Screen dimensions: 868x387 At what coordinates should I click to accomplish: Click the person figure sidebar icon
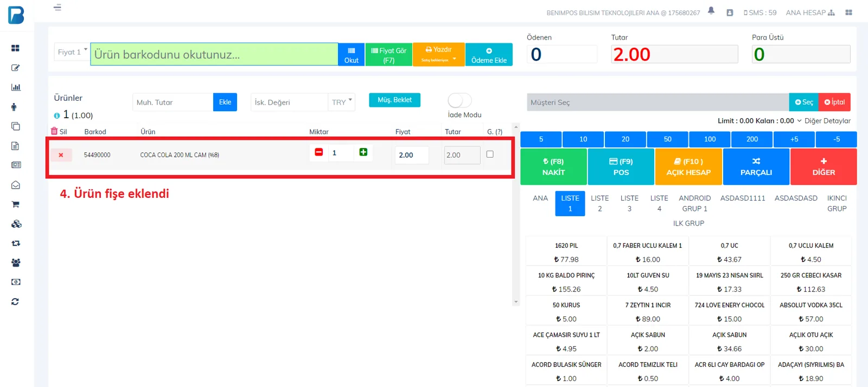pos(14,107)
